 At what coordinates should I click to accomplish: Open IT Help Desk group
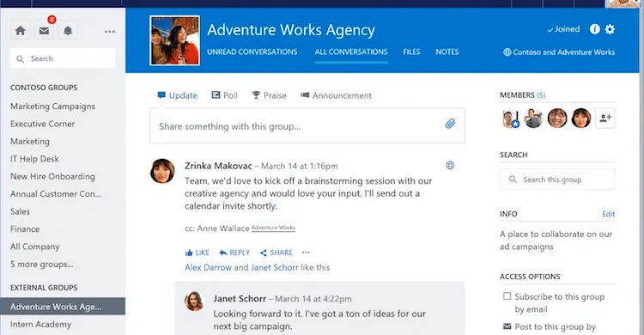click(x=34, y=159)
